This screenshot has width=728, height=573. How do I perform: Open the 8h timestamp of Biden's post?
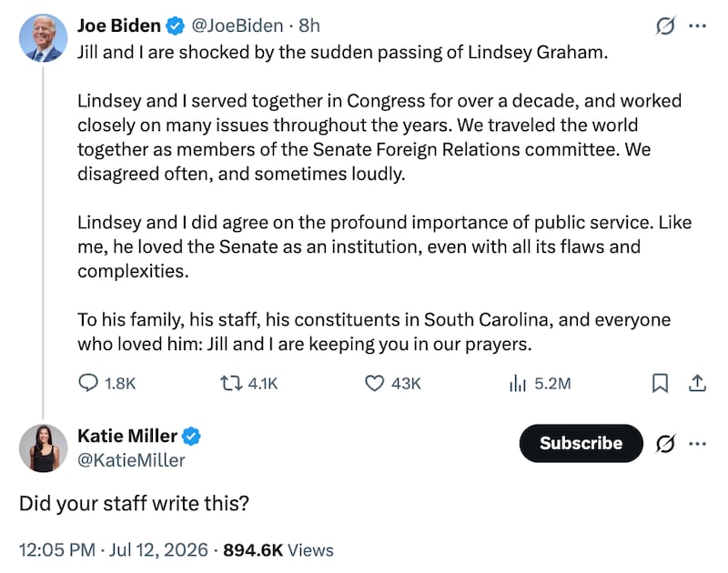309,25
